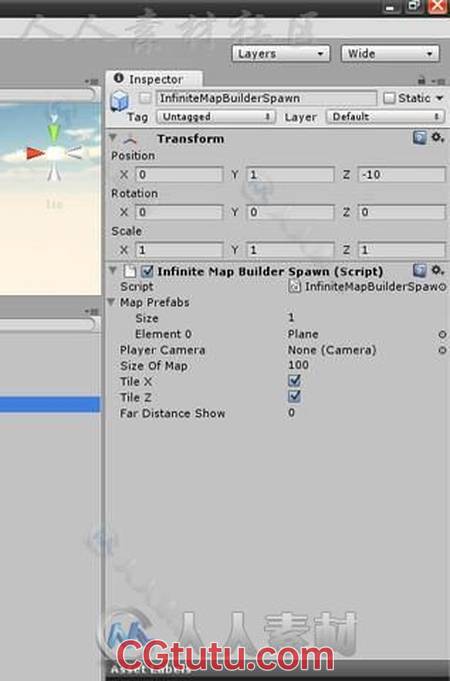The image size is (450, 681).
Task: Toggle the Inspector lock icon
Action: (x=421, y=80)
